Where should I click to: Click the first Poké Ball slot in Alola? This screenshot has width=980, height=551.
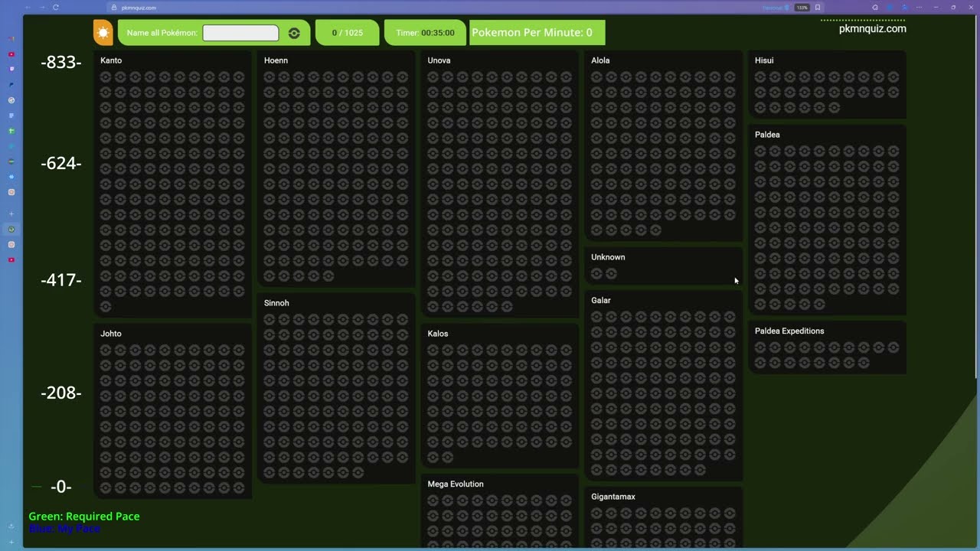596,77
